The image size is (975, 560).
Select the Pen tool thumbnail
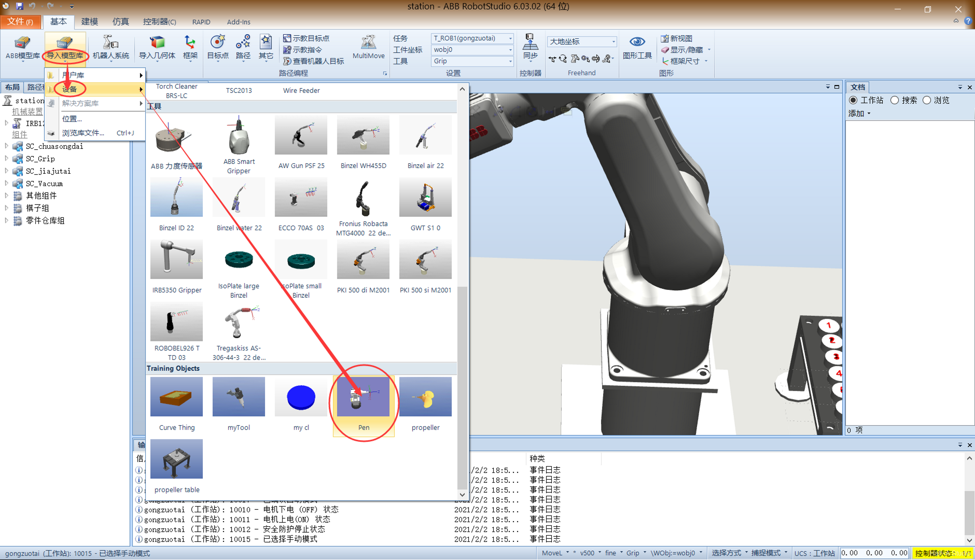click(363, 397)
